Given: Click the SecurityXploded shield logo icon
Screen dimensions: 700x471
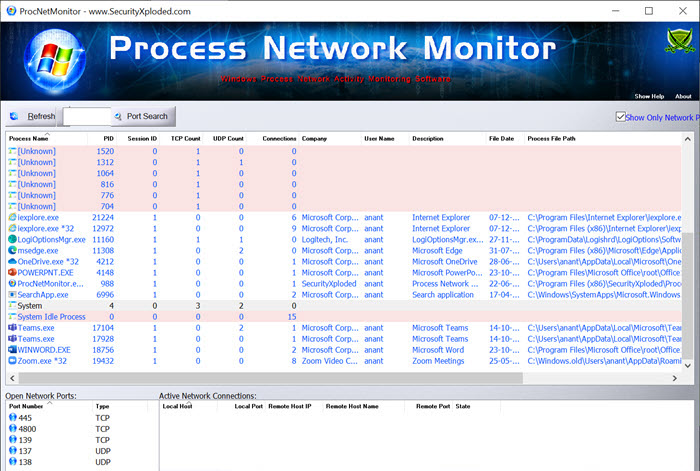Looking at the screenshot, I should point(680,41).
